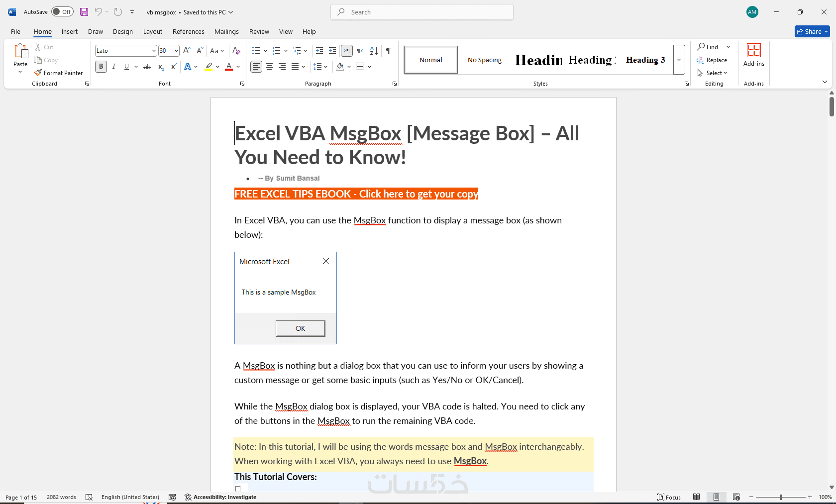
Task: Open the Paragraph settings dialog launcher
Action: click(395, 84)
